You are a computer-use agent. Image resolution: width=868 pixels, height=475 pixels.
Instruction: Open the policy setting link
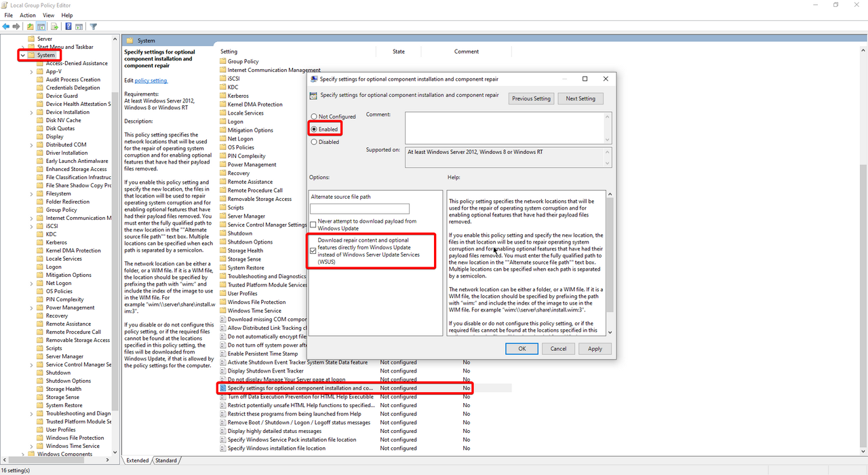click(151, 81)
